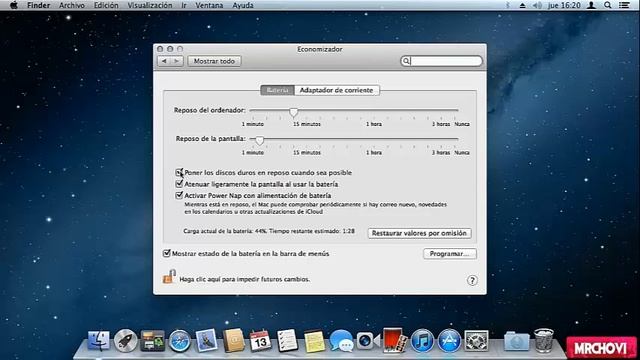Open Contacts address book in dock
This screenshot has height=360, width=640.
click(x=233, y=340)
